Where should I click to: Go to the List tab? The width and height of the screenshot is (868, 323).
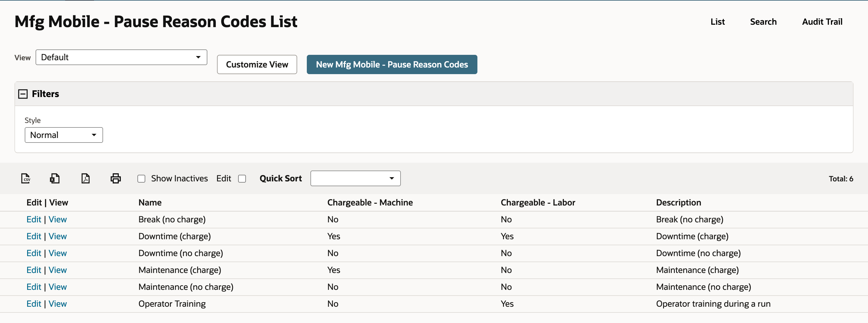pyautogui.click(x=717, y=22)
